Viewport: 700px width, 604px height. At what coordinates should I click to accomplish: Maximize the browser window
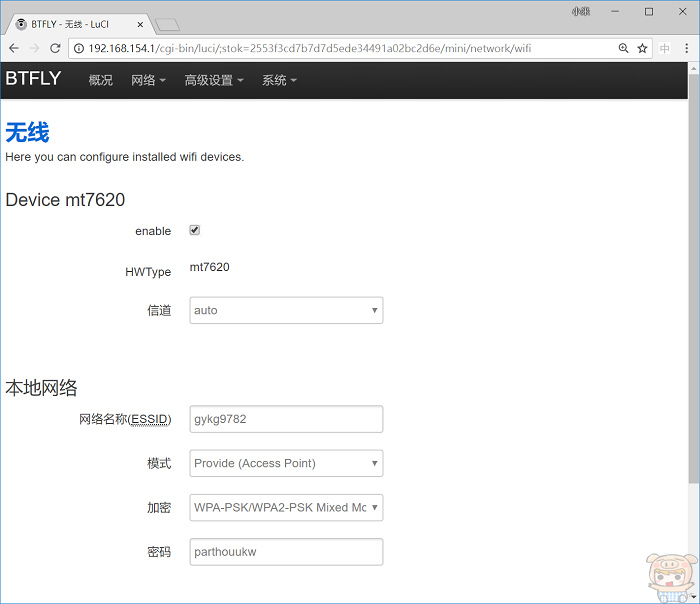(x=649, y=12)
